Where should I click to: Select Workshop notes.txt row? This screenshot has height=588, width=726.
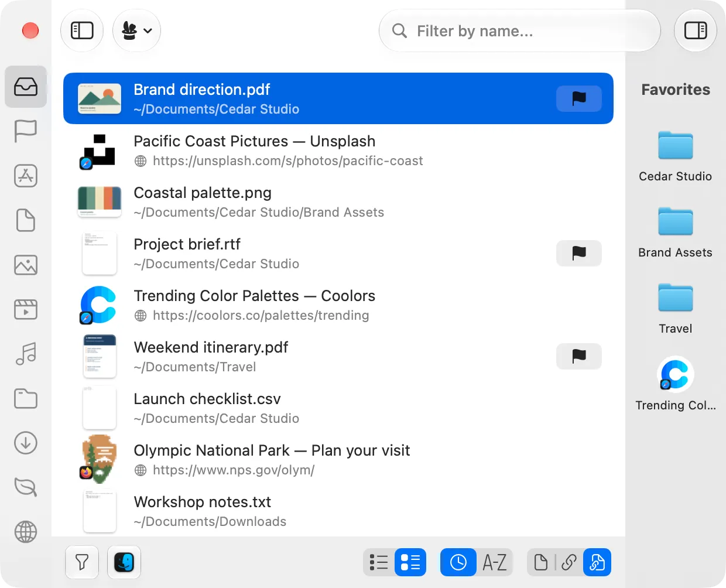pos(338,511)
